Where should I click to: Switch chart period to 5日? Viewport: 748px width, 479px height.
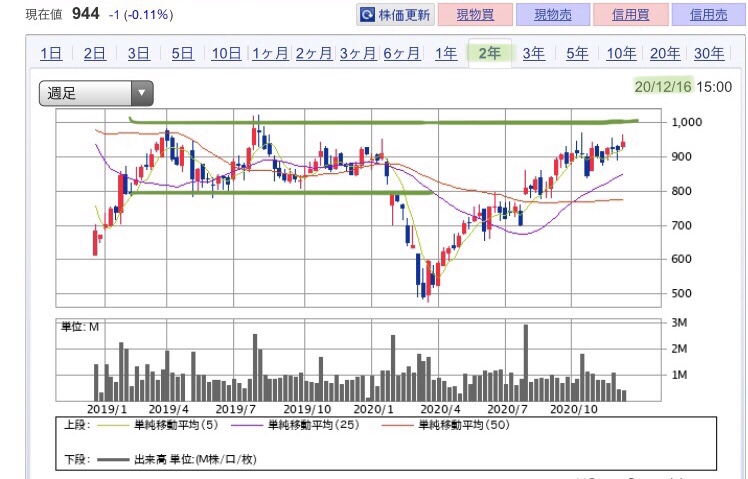tap(183, 53)
